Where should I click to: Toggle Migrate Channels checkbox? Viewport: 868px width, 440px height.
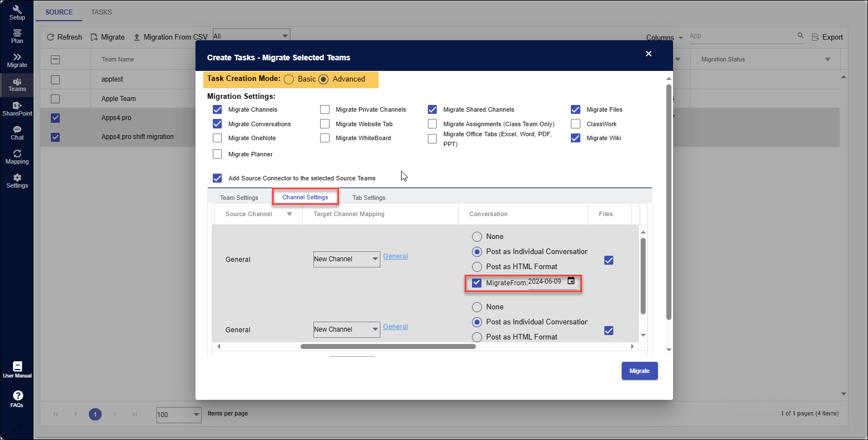click(x=217, y=109)
